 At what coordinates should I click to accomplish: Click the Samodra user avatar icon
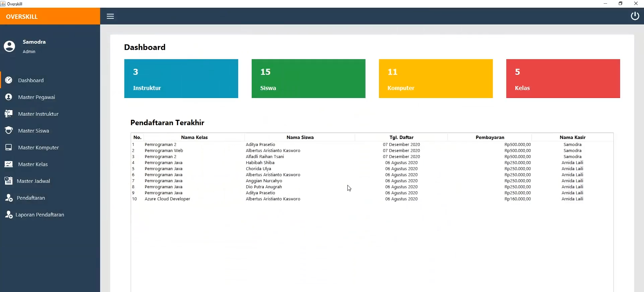pos(9,46)
